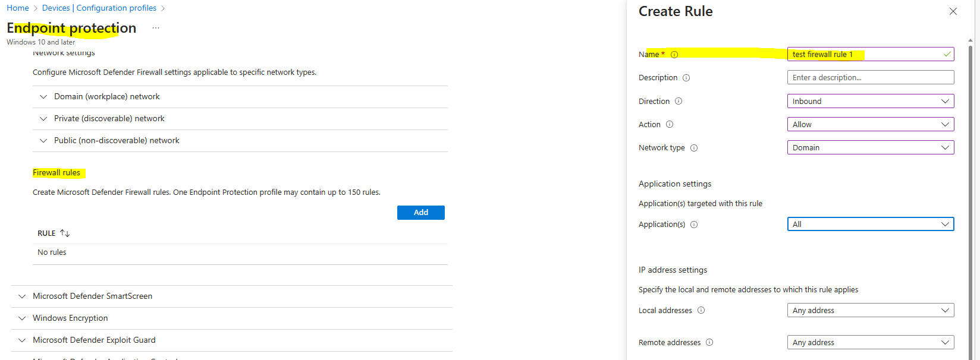Viewport: 980px width, 360px height.
Task: Open the Direction dropdown set to Inbound
Action: click(x=871, y=101)
